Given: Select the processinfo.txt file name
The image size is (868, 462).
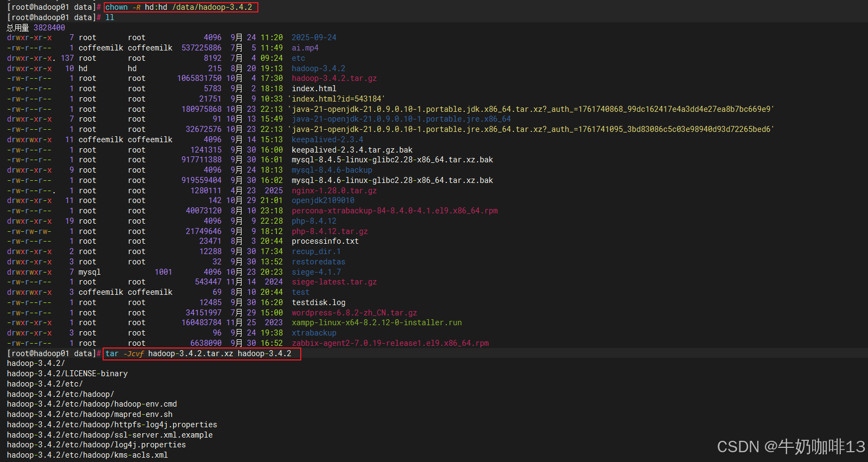Looking at the screenshot, I should click(325, 241).
